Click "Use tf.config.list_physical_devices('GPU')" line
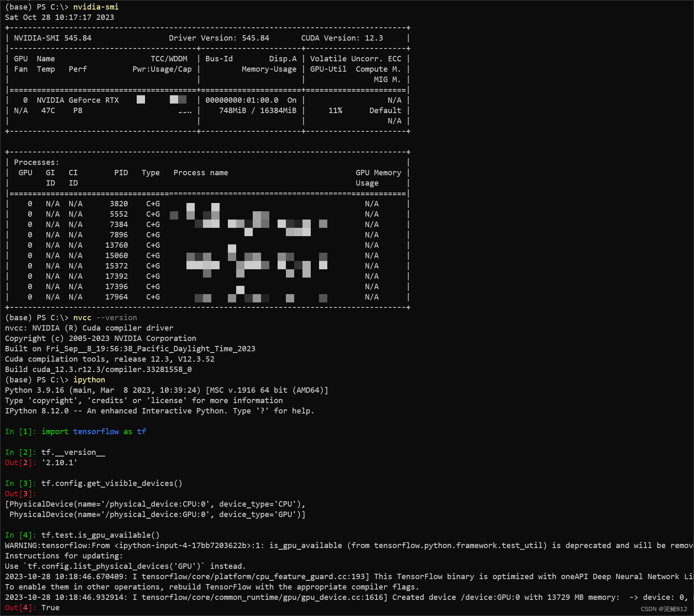This screenshot has height=616, width=694. 126,566
